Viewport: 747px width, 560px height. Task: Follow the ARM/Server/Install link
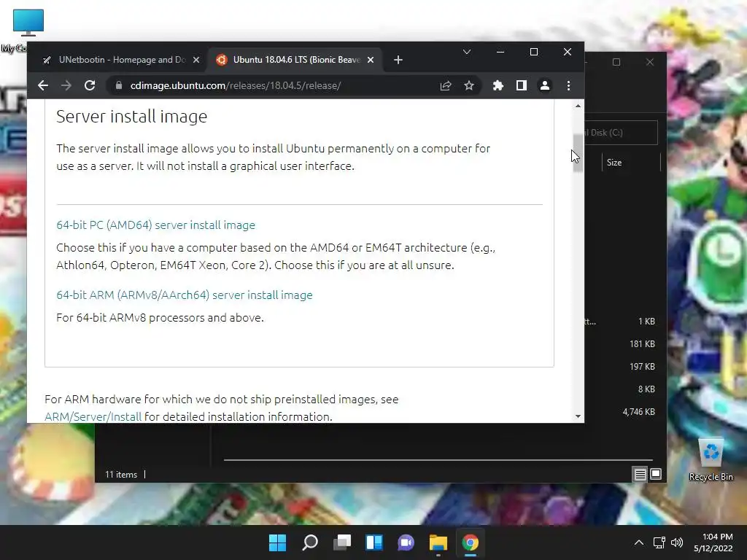(x=93, y=416)
